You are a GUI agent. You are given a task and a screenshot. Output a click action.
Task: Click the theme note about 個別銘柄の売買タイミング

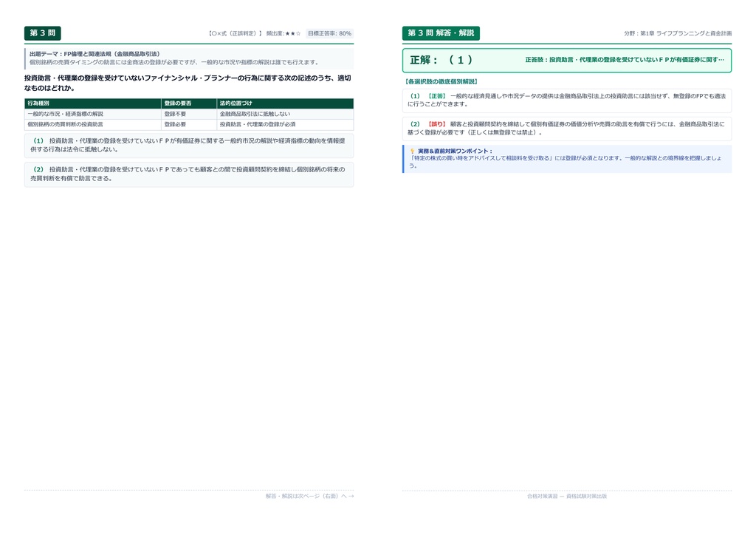[x=173, y=62]
